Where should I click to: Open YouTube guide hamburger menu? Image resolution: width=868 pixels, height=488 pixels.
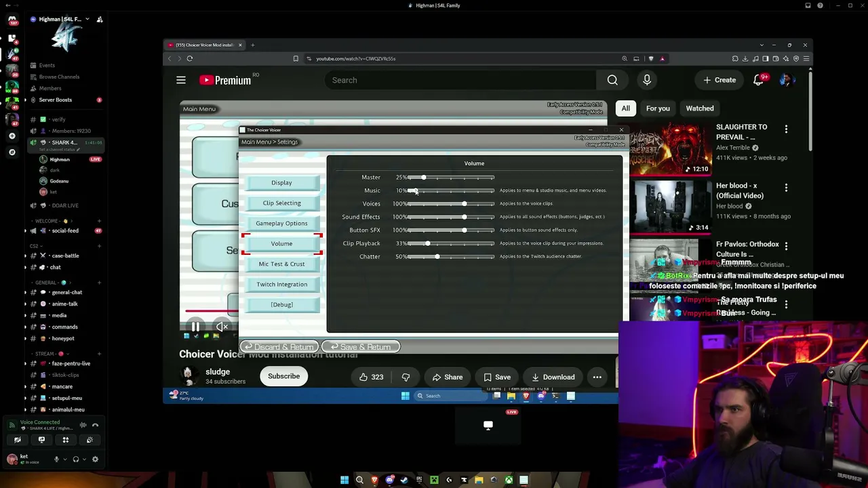181,80
